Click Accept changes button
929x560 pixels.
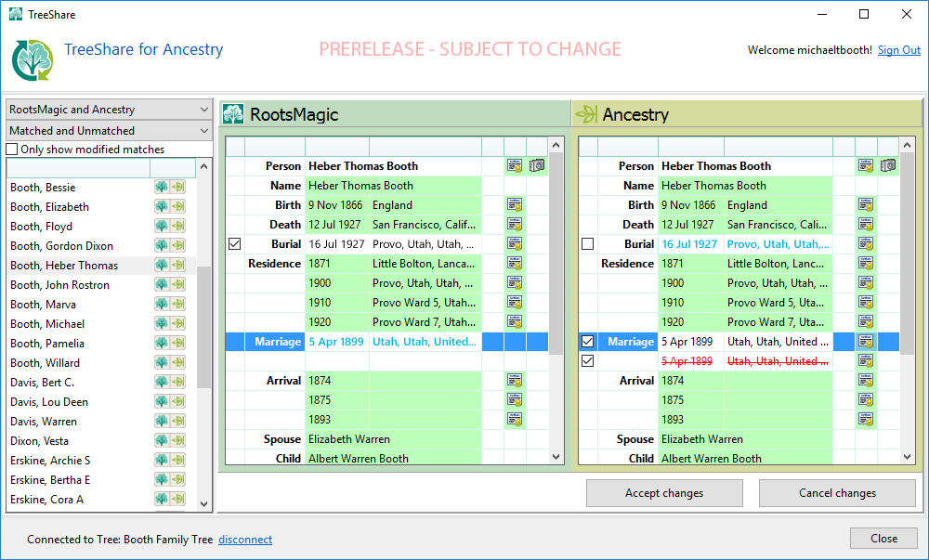(x=664, y=493)
